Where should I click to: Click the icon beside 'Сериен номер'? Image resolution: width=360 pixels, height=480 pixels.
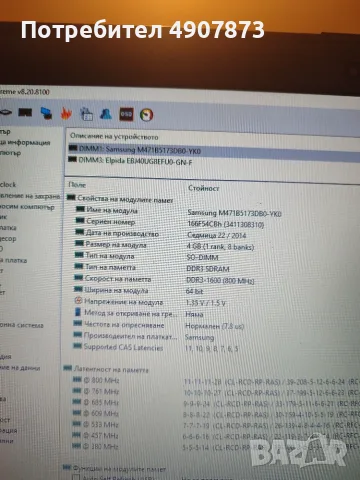coord(80,220)
